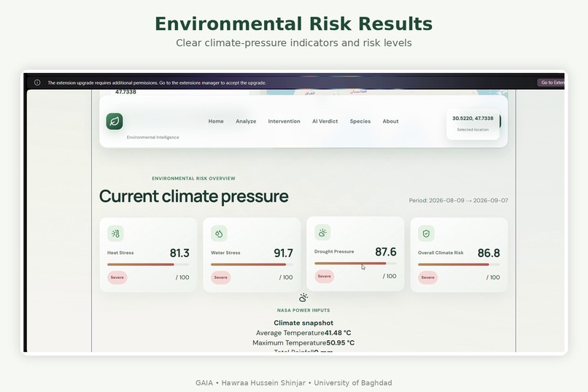
Task: Click the Overall Climate Risk value 86.8
Action: coord(489,253)
